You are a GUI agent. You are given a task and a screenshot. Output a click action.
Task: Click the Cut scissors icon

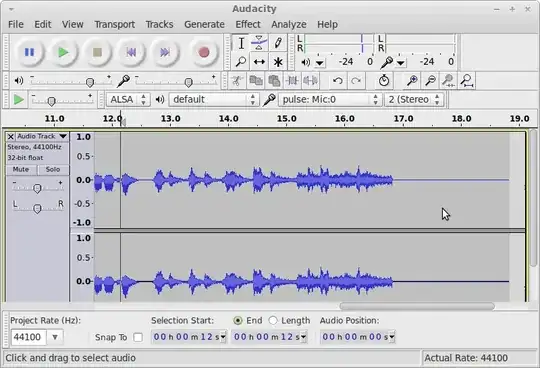[237, 81]
